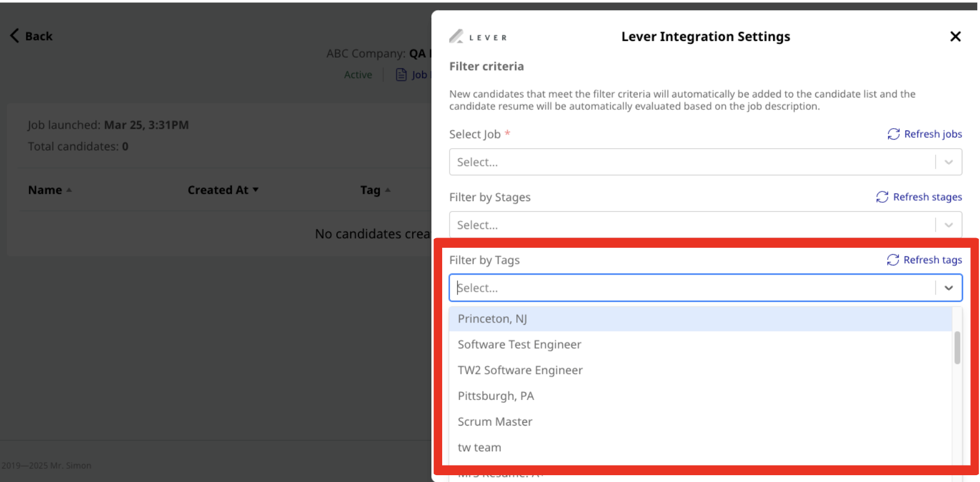Select the Pittsburgh, PA tag option
The image size is (980, 482).
[x=700, y=395]
